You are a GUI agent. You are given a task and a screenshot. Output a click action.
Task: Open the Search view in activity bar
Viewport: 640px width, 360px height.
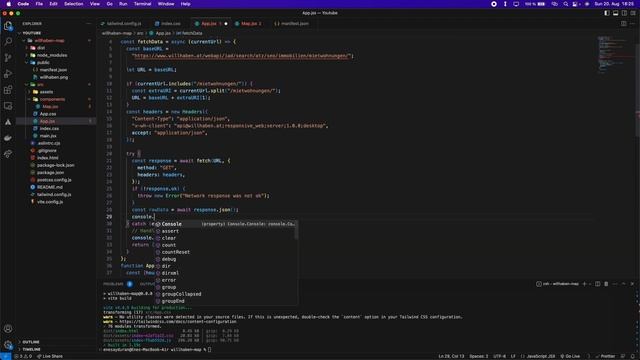pyautogui.click(x=8, y=41)
